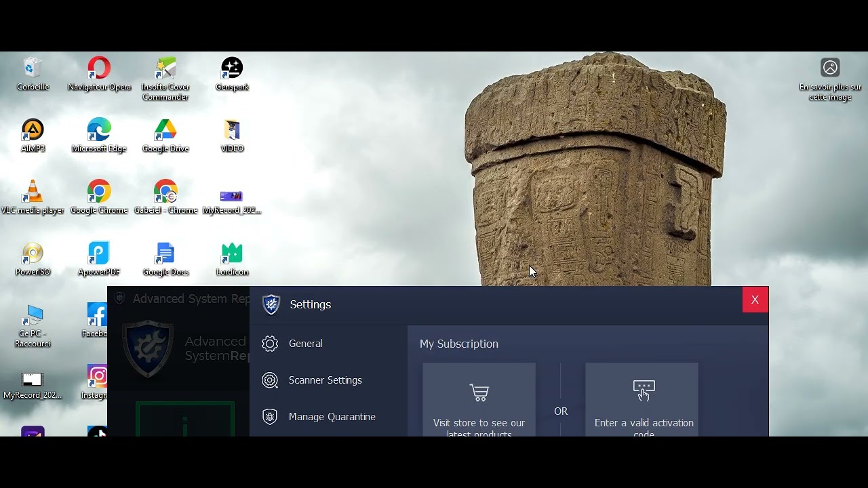Click the Settings title text
This screenshot has height=488, width=868.
tap(311, 304)
